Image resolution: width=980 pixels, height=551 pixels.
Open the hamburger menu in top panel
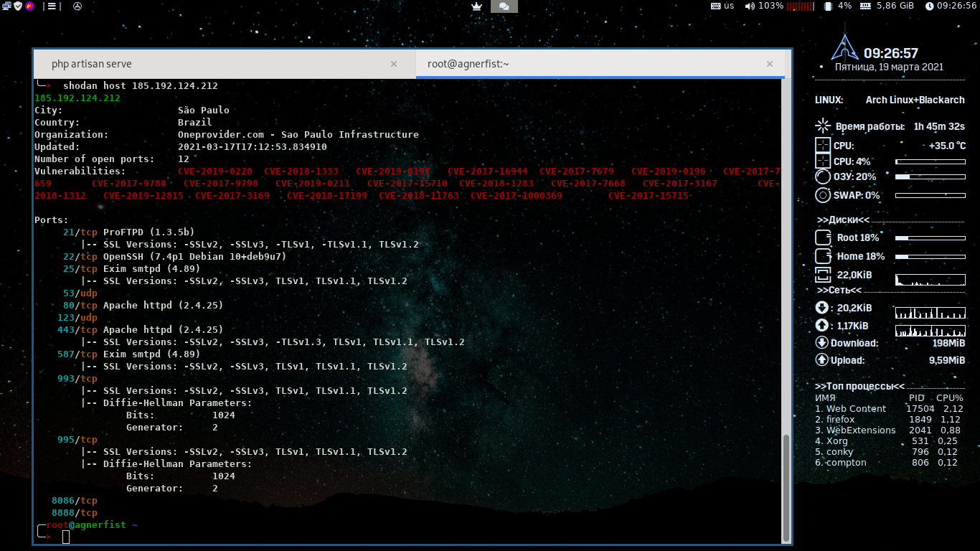[x=52, y=6]
